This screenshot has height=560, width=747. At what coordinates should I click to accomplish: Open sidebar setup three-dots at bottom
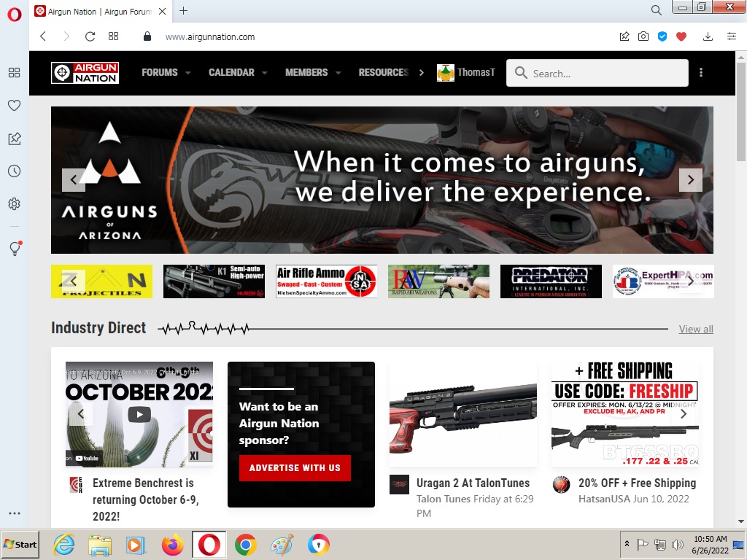[15, 513]
